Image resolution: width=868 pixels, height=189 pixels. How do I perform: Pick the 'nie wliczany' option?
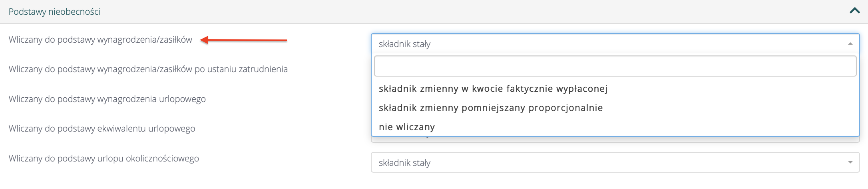pos(406,127)
